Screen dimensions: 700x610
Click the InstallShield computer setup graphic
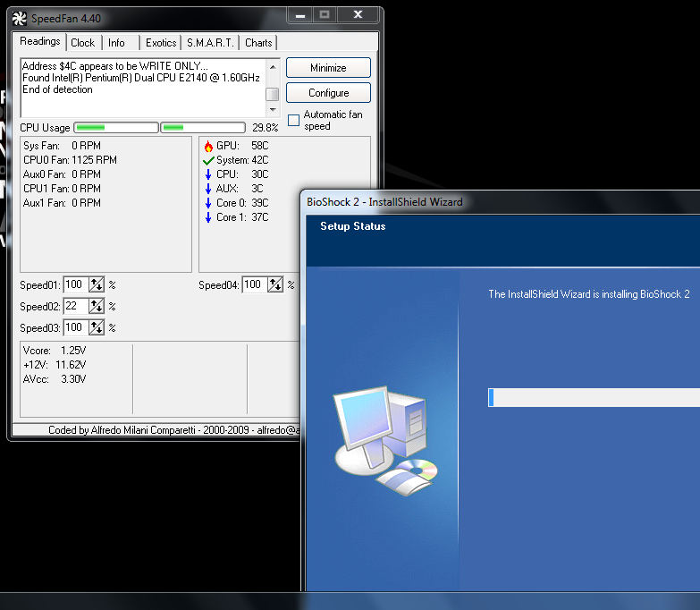coord(386,441)
